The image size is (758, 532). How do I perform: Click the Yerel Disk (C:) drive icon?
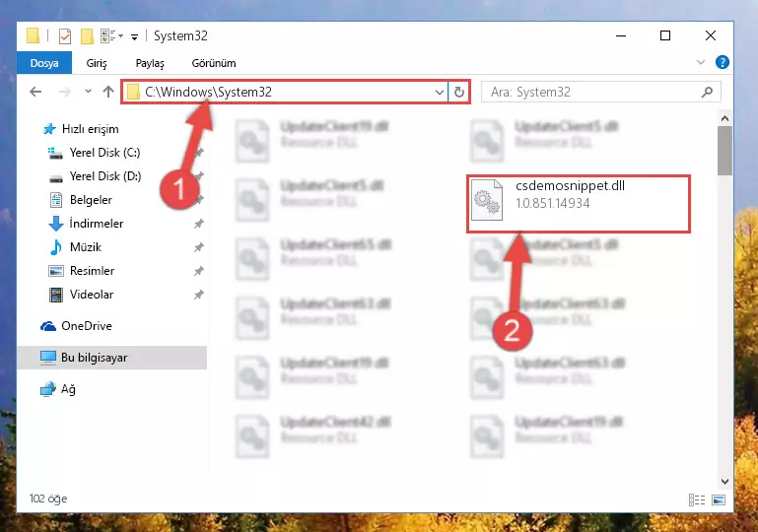(x=55, y=153)
